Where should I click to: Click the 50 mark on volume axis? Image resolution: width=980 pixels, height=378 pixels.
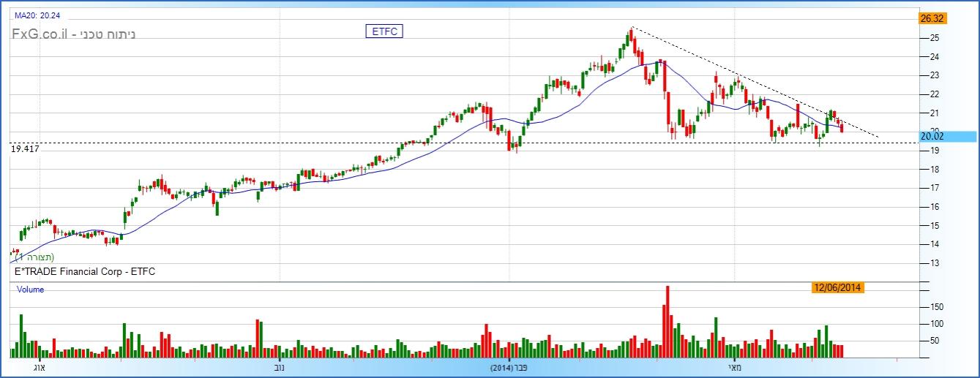(935, 341)
